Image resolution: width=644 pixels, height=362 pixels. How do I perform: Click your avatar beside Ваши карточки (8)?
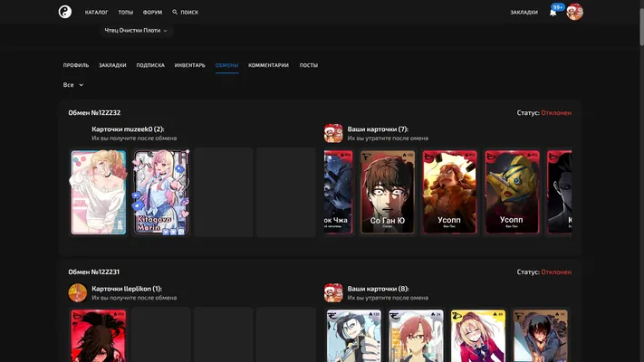click(333, 292)
